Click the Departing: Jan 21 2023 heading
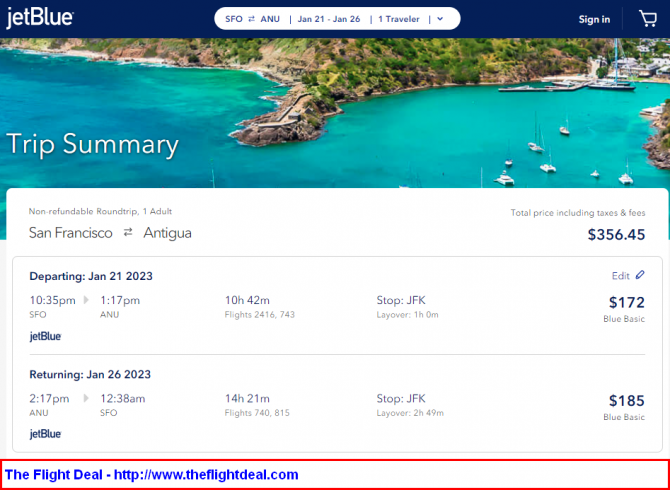 click(91, 276)
